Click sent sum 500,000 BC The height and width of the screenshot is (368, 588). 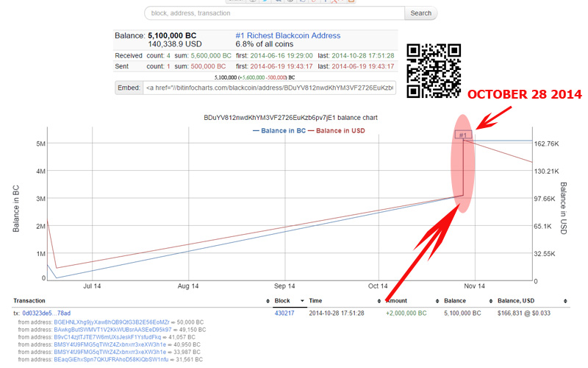pos(208,66)
